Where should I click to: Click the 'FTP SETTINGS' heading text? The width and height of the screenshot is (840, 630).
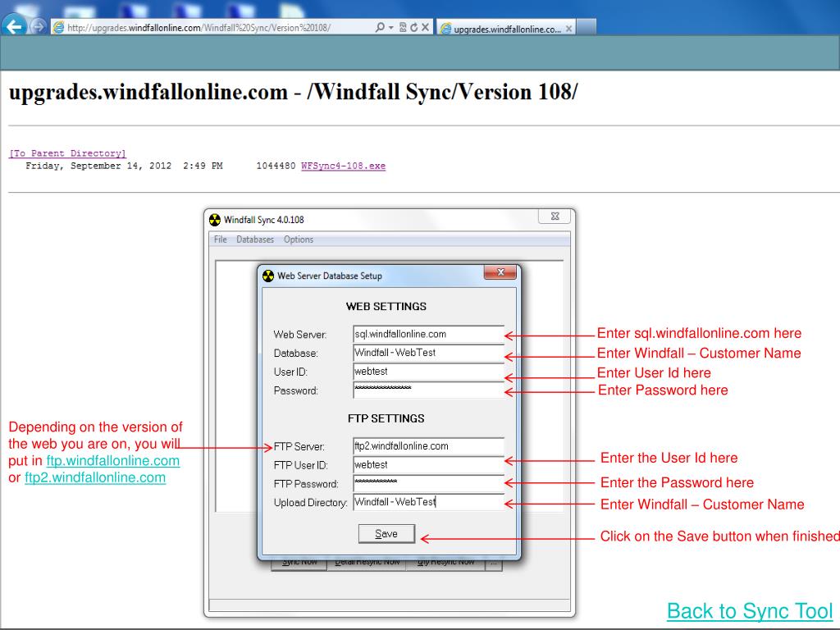tap(386, 418)
